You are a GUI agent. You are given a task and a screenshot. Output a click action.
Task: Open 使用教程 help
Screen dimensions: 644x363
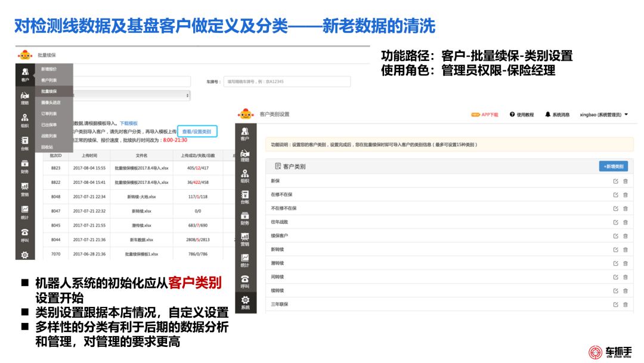[522, 115]
